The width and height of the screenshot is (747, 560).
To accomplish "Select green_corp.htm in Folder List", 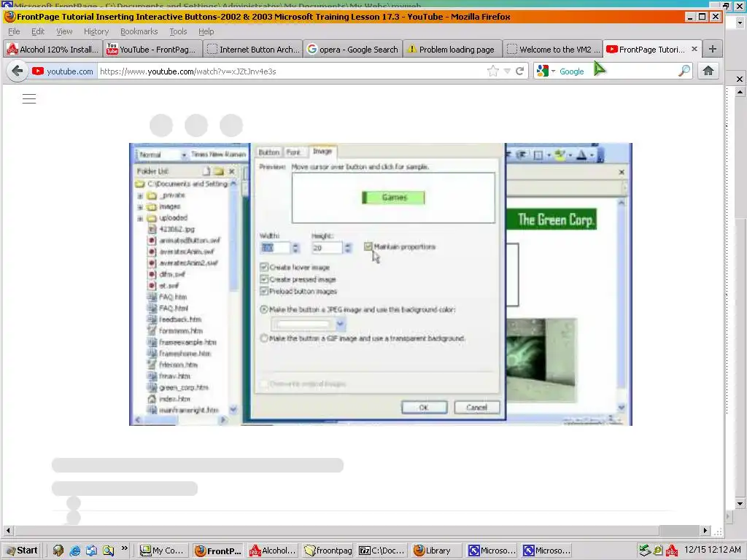I will tap(183, 388).
